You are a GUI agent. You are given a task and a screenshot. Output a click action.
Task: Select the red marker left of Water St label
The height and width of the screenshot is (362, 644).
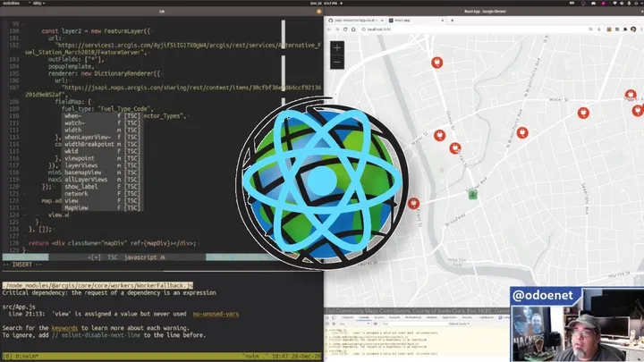[x=439, y=136]
